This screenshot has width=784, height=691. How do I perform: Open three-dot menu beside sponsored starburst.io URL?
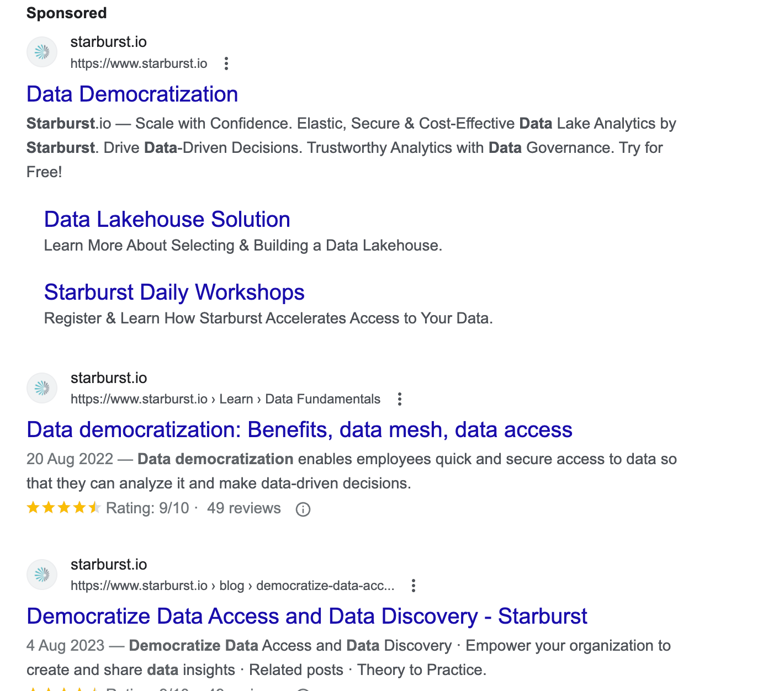226,63
